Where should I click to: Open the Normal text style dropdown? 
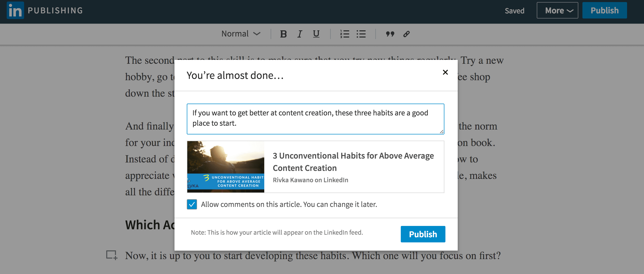click(x=241, y=34)
